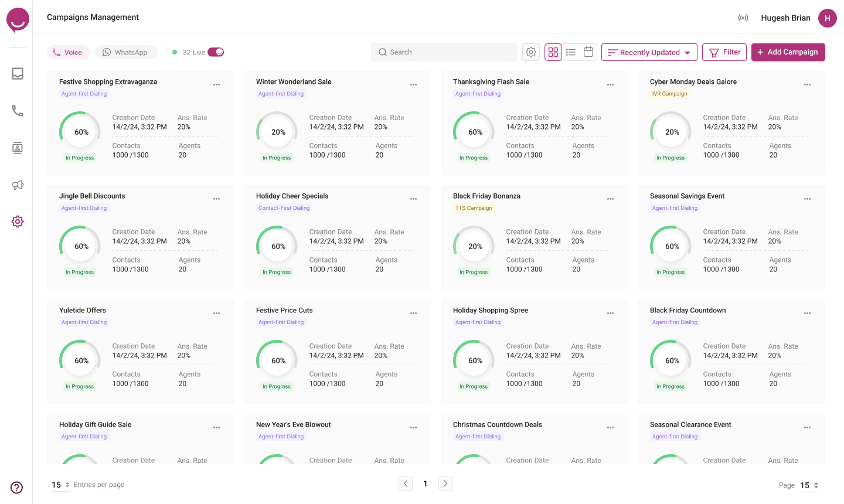Change the entries per page stepper
Image resolution: width=844 pixels, height=504 pixels.
coord(60,485)
